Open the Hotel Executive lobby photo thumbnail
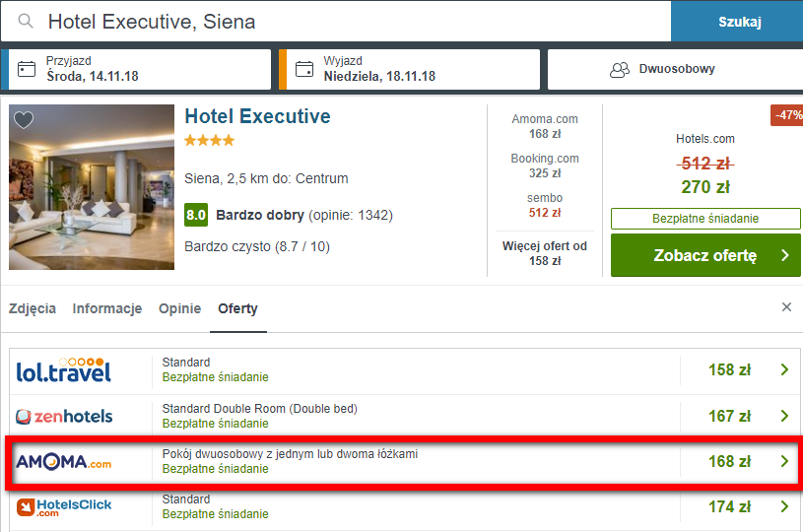The height and width of the screenshot is (532, 803). coord(92,187)
